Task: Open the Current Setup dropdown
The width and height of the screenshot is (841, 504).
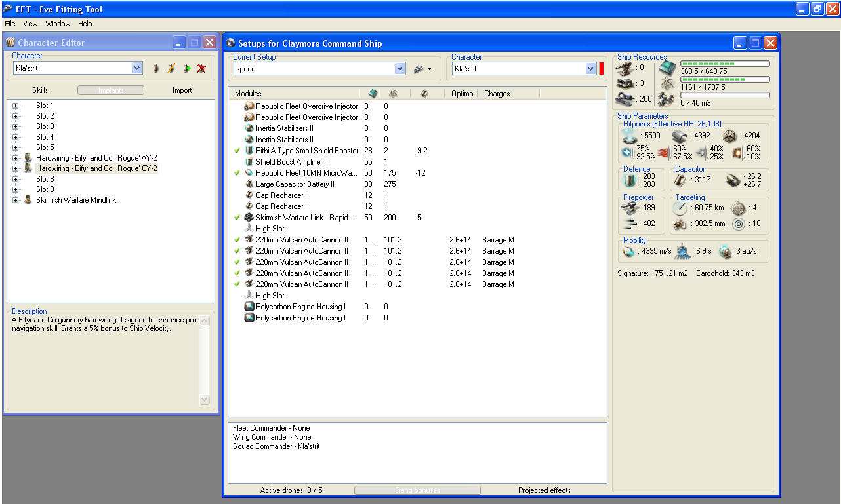Action: tap(400, 69)
